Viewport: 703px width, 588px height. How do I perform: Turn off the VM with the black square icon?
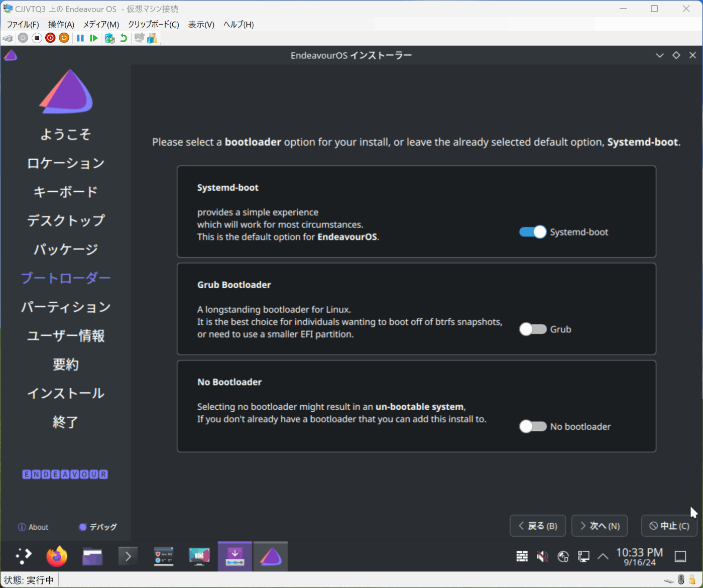37,38
